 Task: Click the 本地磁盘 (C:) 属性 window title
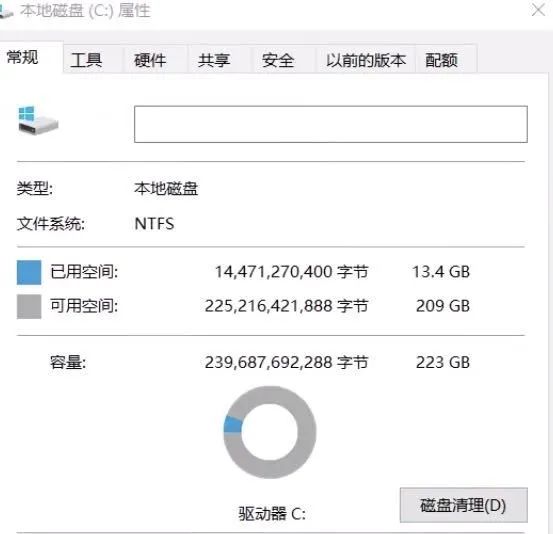coord(85,11)
